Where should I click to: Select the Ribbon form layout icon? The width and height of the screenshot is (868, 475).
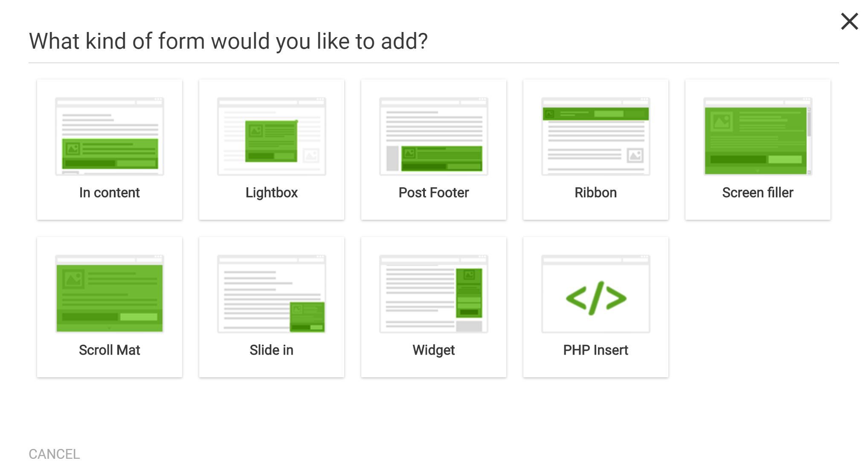[596, 137]
